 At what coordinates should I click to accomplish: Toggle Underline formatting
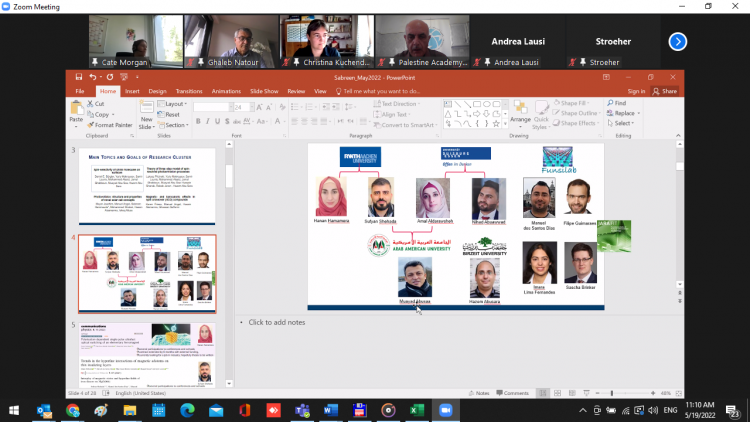(x=217, y=122)
